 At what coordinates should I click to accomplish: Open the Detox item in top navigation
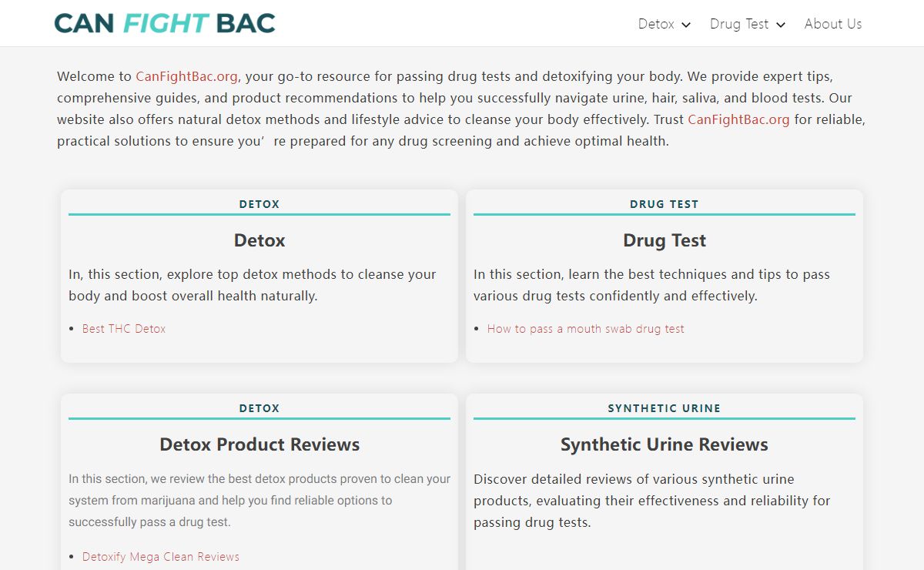click(x=656, y=24)
